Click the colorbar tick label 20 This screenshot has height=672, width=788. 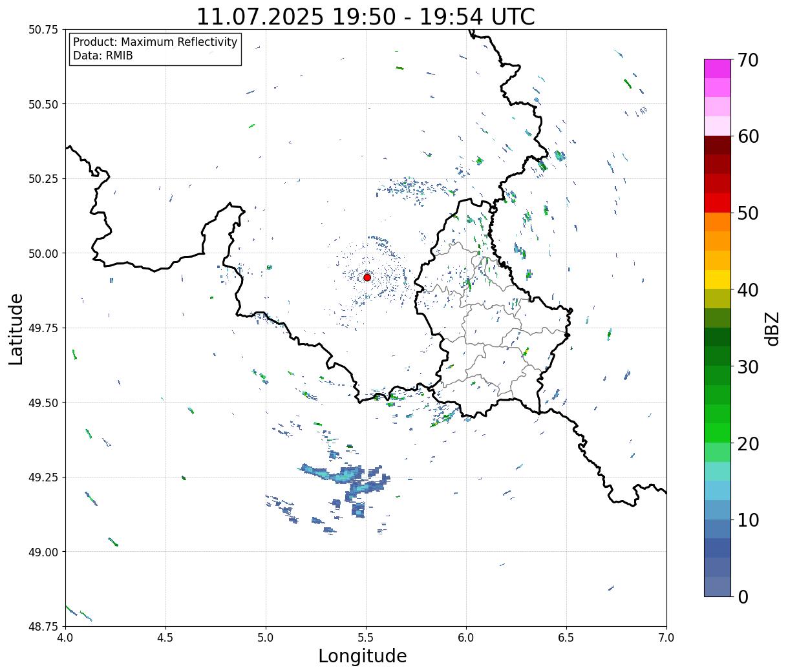pos(748,443)
